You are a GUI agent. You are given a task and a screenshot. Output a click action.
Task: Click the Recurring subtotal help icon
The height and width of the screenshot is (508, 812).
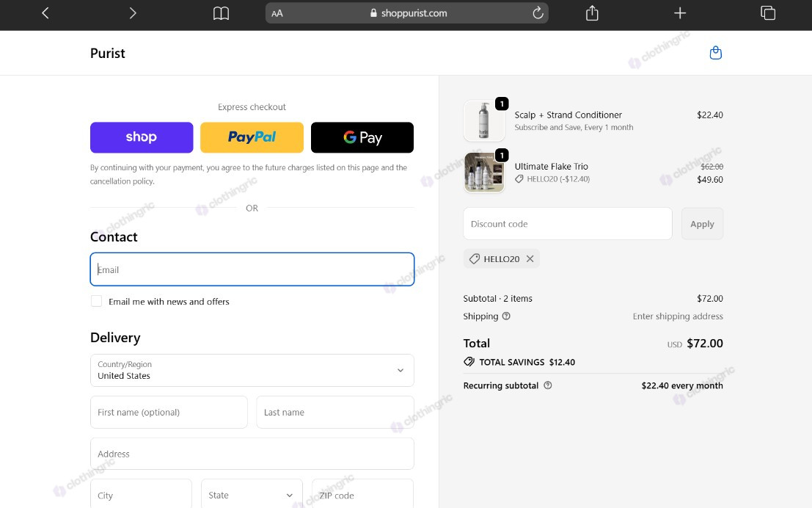pyautogui.click(x=548, y=385)
